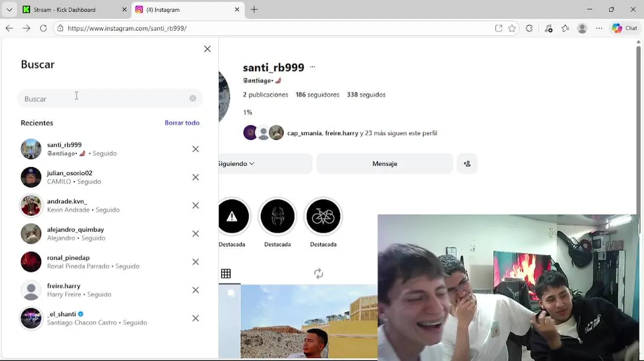This screenshot has width=644, height=361.
Task: Select freire.harry username in recents
Action: point(64,286)
